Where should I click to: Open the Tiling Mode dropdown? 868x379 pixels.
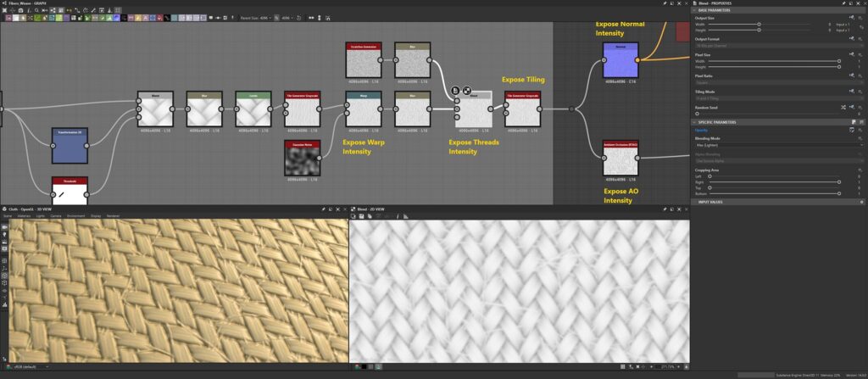click(x=778, y=98)
